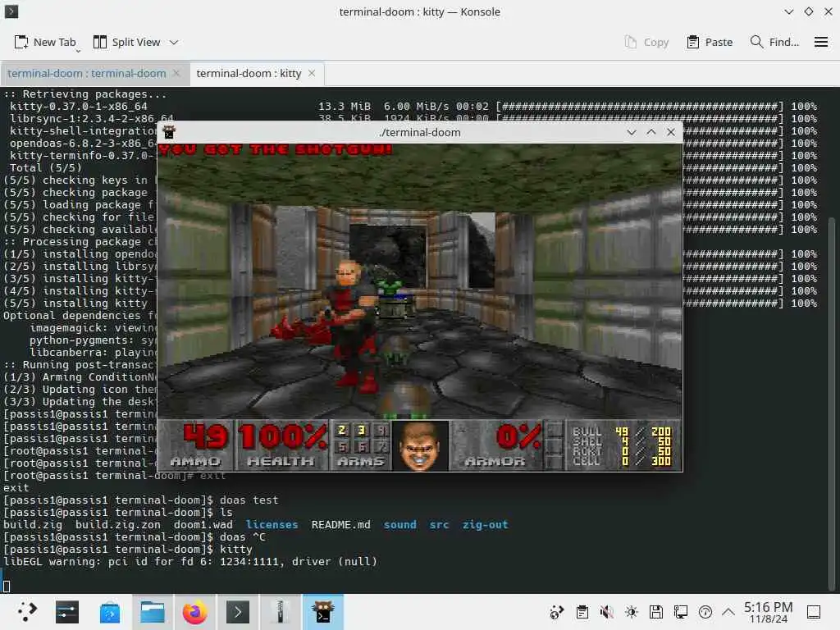Screen dimensions: 840x630
Task: Click the Konsole terminal icon in the title bar
Action: click(11, 11)
